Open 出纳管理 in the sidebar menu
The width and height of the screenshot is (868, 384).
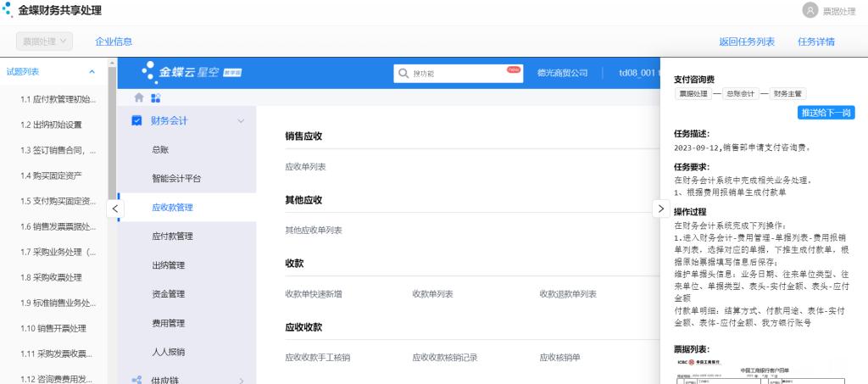[168, 264]
